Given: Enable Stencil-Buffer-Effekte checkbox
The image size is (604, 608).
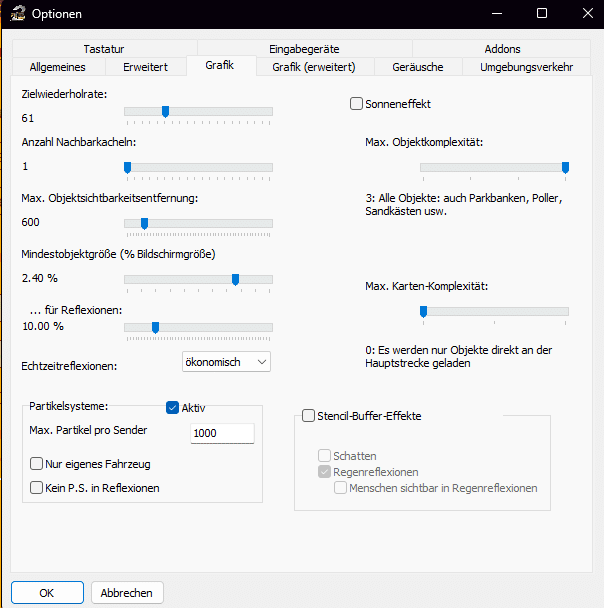Looking at the screenshot, I should click(x=308, y=416).
